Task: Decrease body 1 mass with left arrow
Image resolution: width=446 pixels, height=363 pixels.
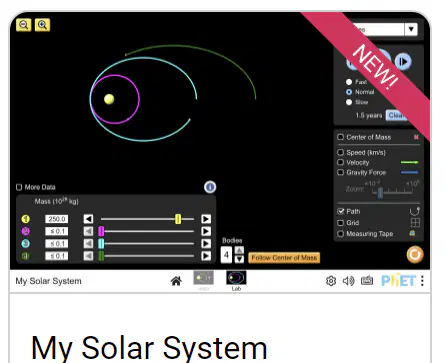Action: [88, 219]
